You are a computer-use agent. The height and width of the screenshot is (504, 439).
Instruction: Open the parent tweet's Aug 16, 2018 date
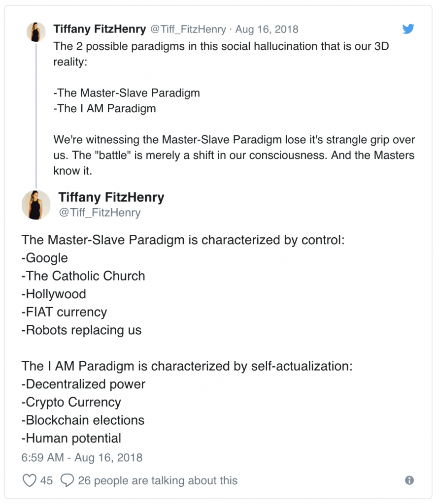click(x=267, y=29)
